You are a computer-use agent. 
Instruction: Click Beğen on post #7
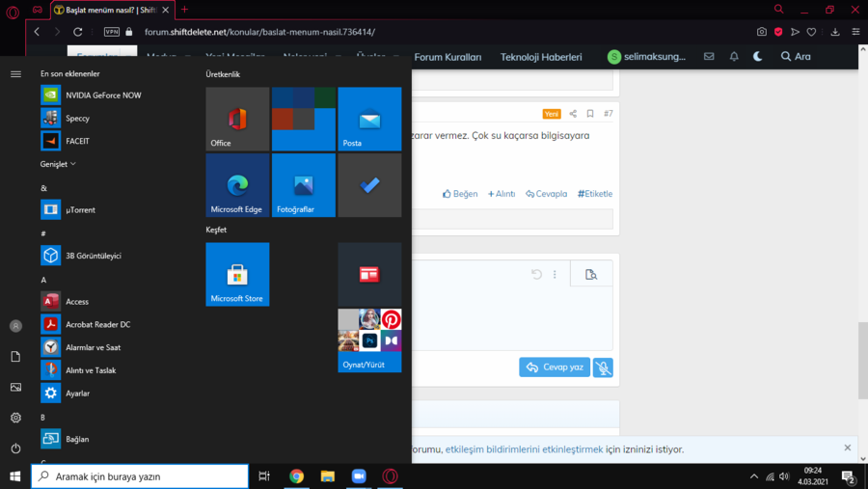[x=460, y=194]
